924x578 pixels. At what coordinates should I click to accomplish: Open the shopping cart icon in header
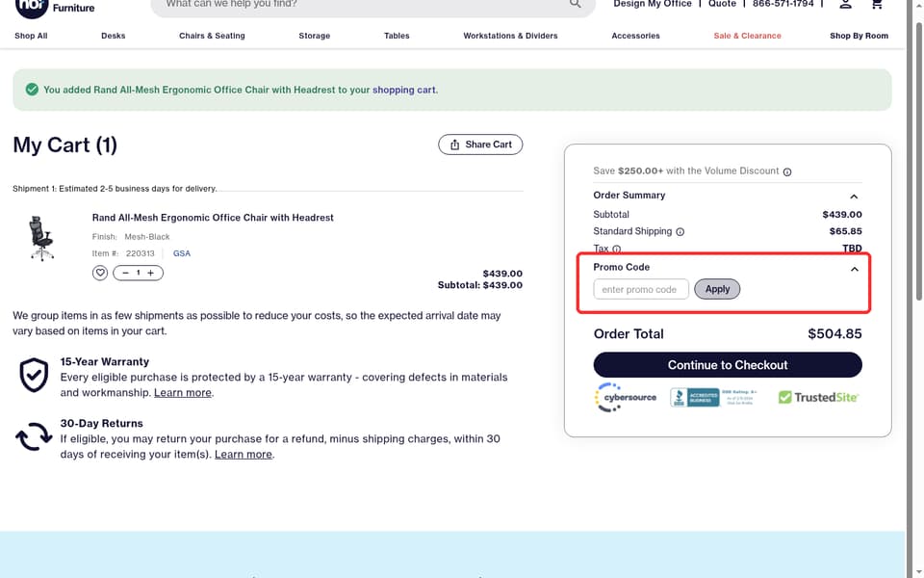click(876, 4)
